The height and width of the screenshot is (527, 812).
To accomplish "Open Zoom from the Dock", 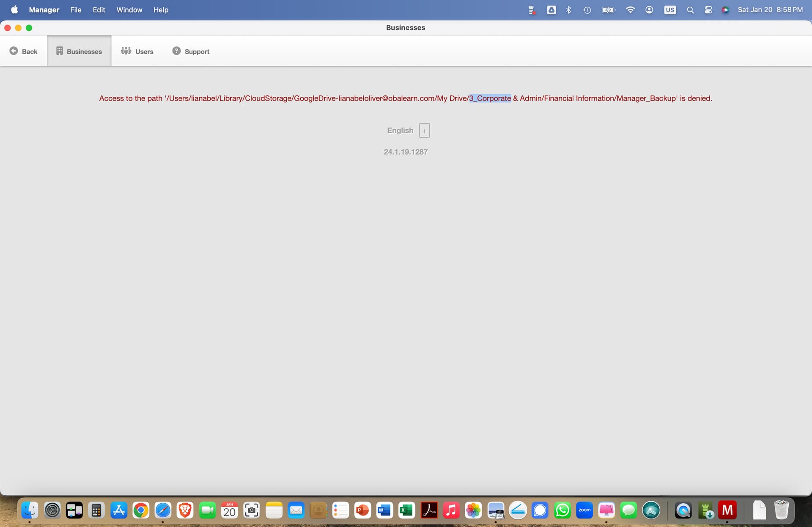I will click(584, 510).
